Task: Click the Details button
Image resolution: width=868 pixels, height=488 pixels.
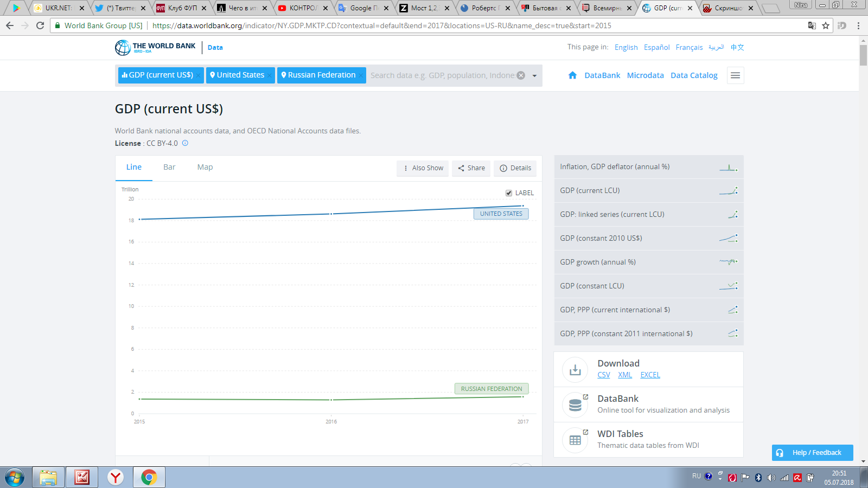Action: click(x=515, y=168)
